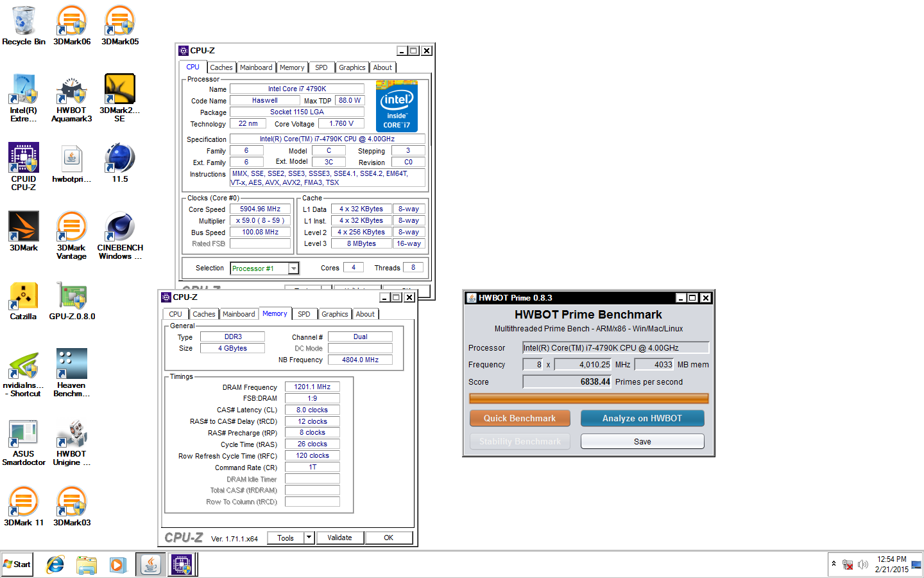This screenshot has width=924, height=578.
Task: Click the DRAM Frequency value 1201.1 MHz
Action: point(312,387)
